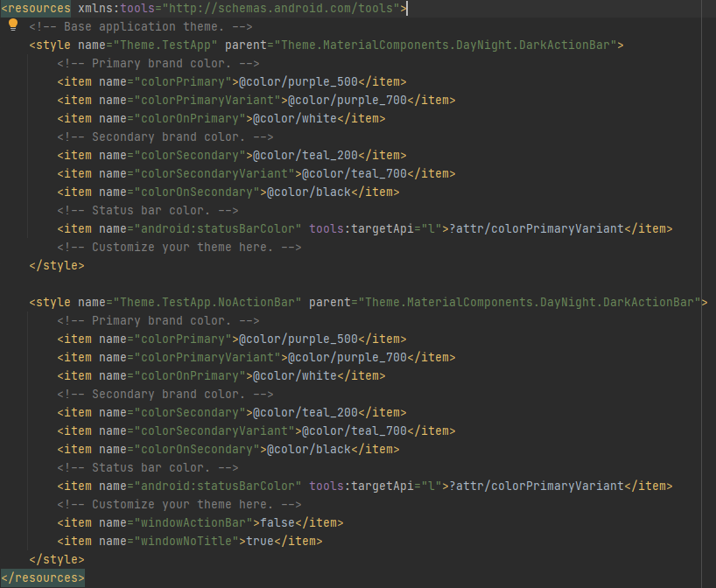Screen dimensions: 716x588
Task: Click @color/teal_700 in the base Theme.TestApp style
Action: point(354,174)
